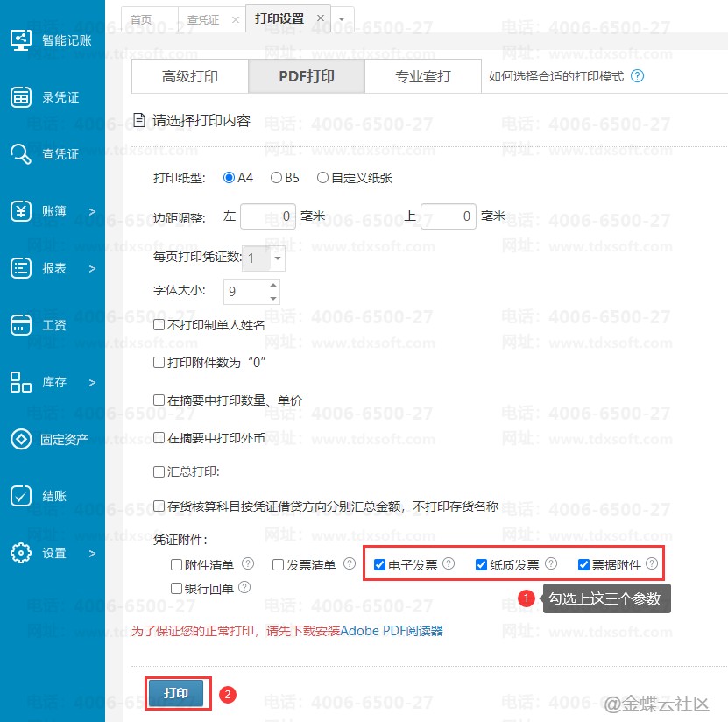This screenshot has width=728, height=722.
Task: Click the left margin 边距 input field
Action: click(268, 216)
